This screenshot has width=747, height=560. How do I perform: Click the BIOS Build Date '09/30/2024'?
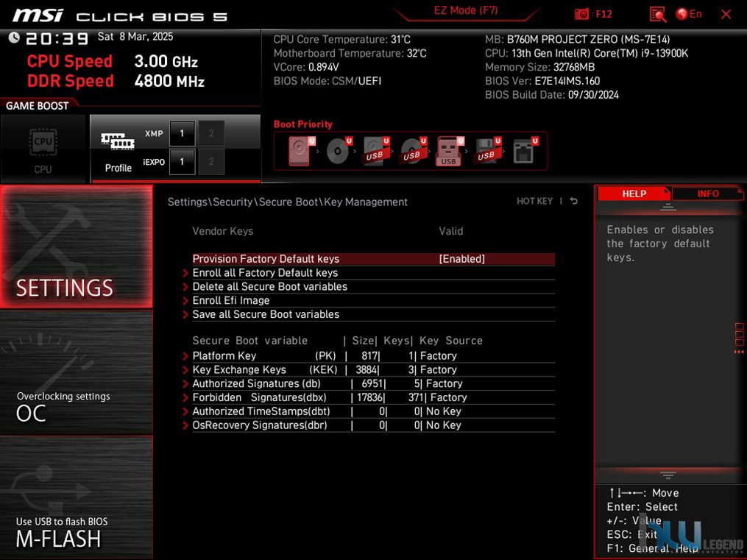point(593,95)
